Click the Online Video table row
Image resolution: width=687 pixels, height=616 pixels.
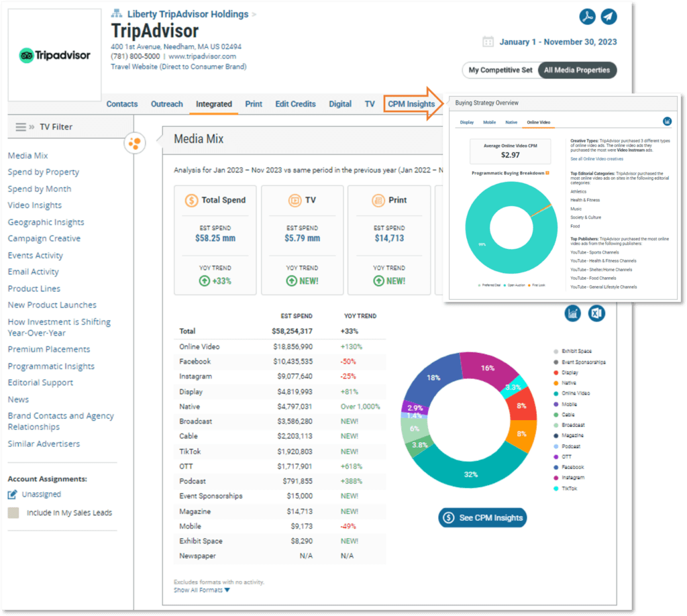coord(280,346)
